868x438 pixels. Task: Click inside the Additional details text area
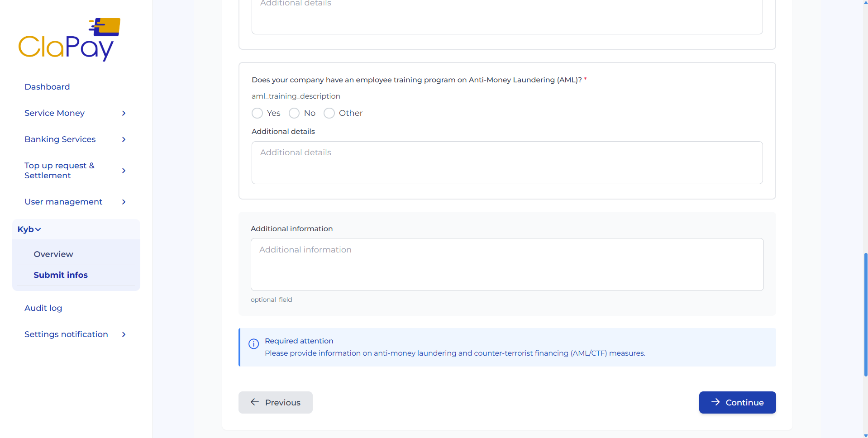tap(506, 162)
